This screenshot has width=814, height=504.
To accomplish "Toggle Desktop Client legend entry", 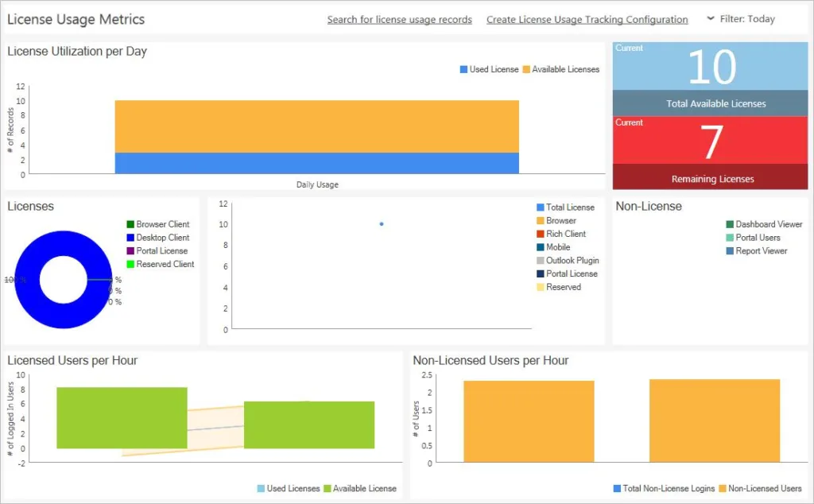I will tap(130, 238).
